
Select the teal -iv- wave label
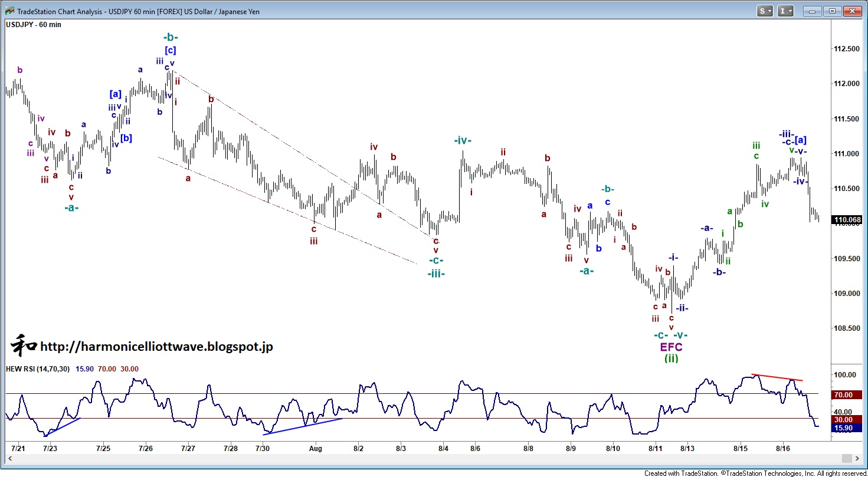point(463,140)
